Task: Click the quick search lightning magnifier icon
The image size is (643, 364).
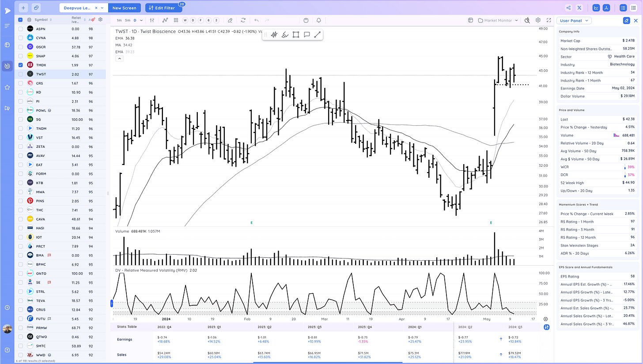Action: [x=527, y=20]
